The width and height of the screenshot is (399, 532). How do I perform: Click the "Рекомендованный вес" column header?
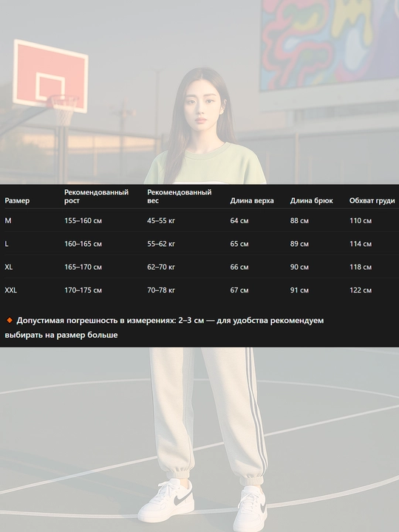pyautogui.click(x=179, y=197)
